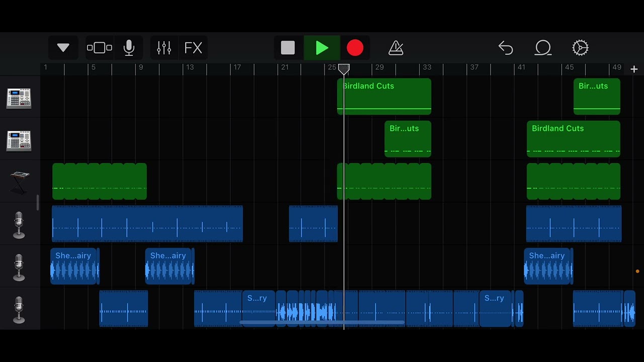Select the first drum machine track icon
644x362 pixels.
click(19, 98)
